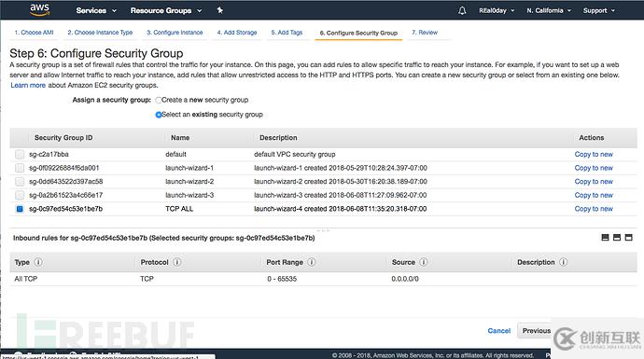Click the All TCP type cell
Viewport: 644px width, 359px height.
click(26, 279)
